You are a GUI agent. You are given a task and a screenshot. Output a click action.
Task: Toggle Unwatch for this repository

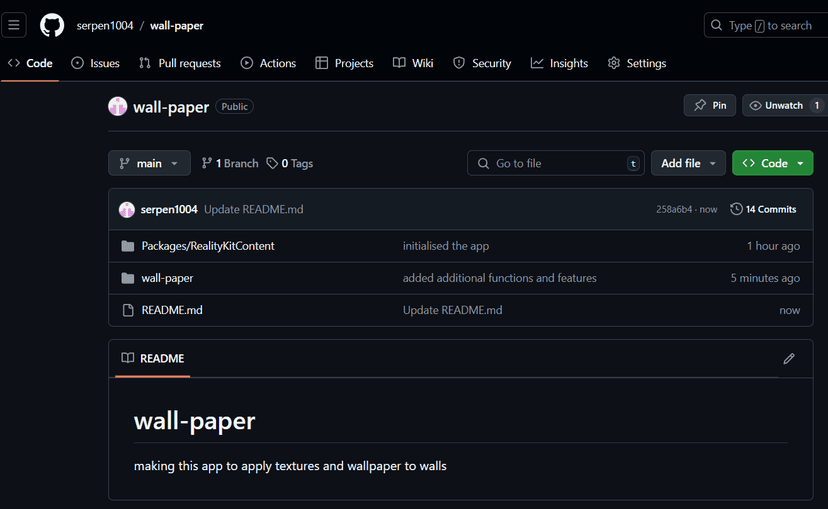point(776,105)
